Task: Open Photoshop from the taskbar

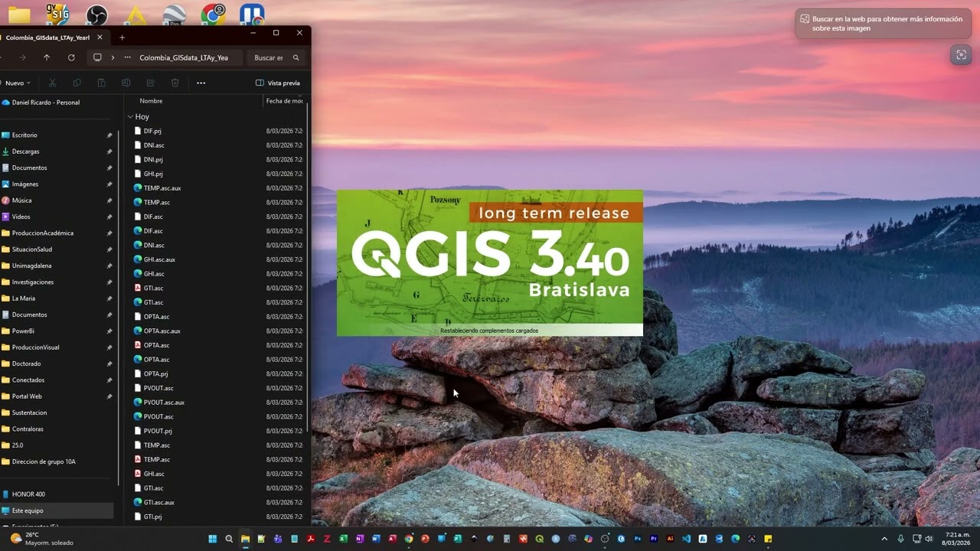Action: tap(637, 539)
